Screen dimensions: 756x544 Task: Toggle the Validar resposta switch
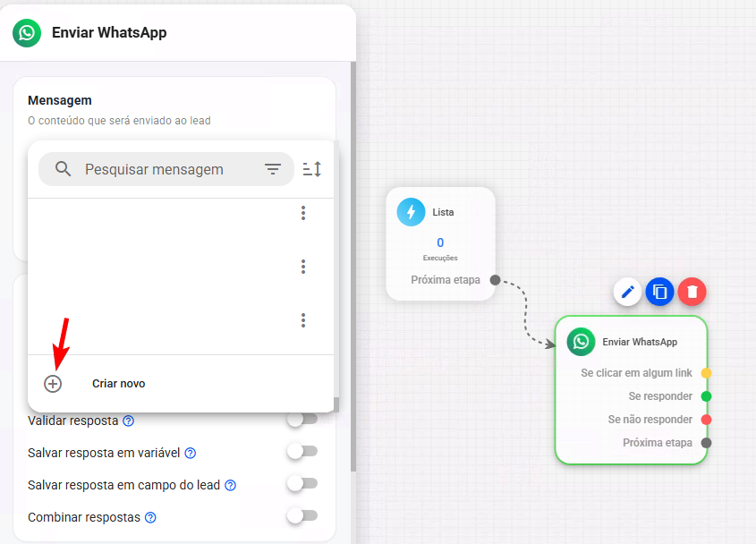(302, 419)
